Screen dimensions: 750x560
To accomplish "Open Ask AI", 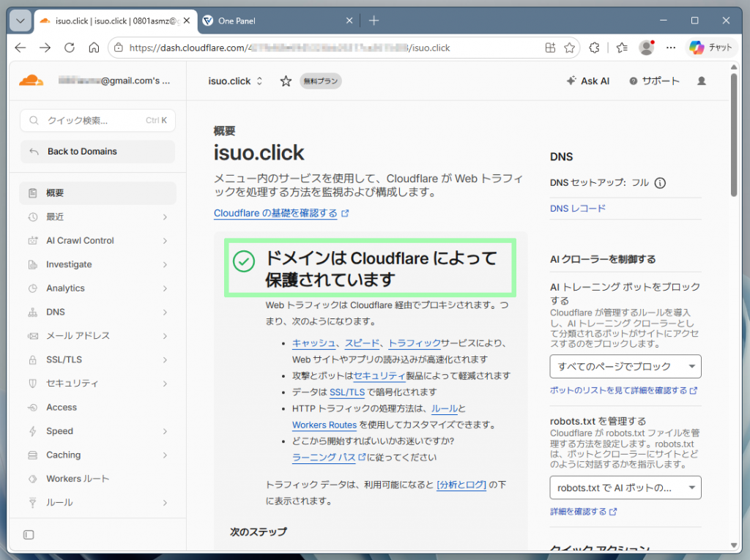I will click(x=588, y=81).
